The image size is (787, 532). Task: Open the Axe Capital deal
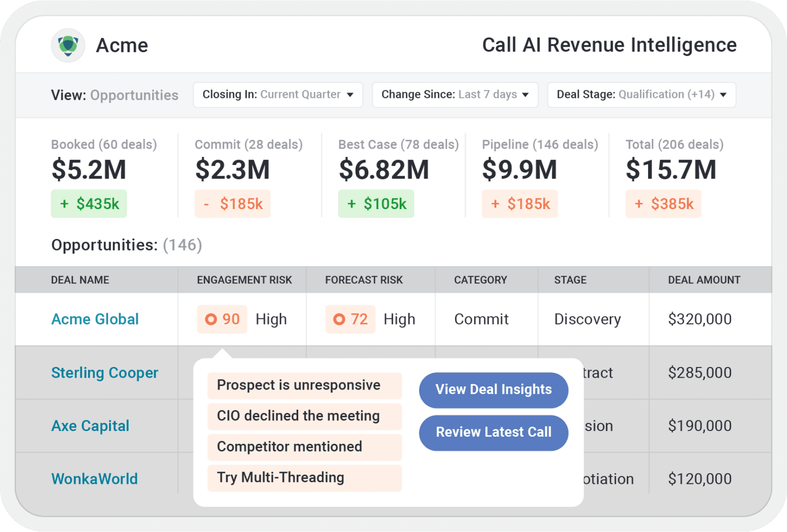tap(90, 426)
